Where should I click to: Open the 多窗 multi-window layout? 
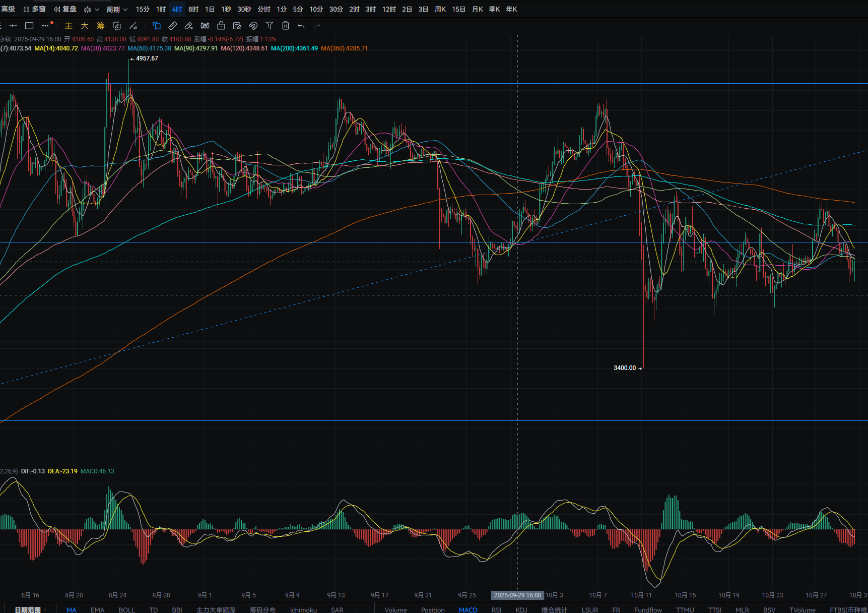[x=35, y=9]
